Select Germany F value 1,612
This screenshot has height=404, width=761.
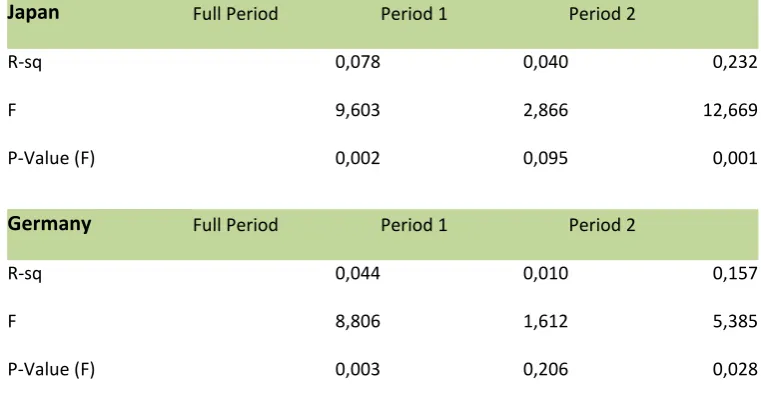tap(546, 321)
